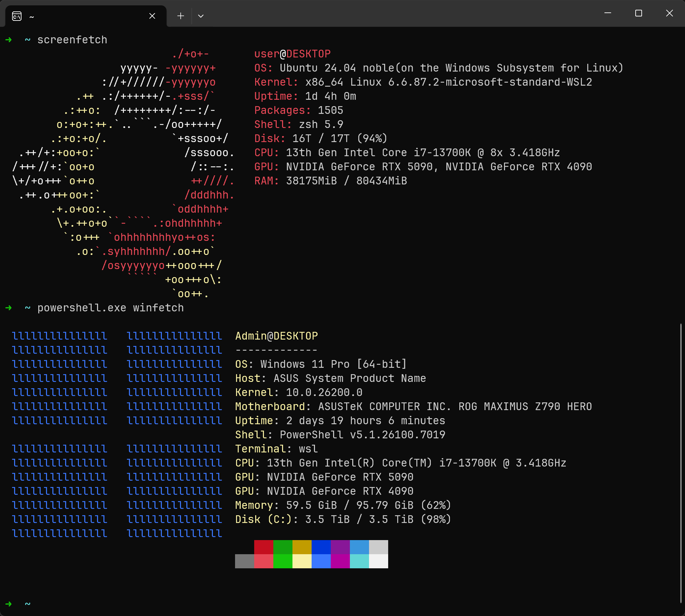The width and height of the screenshot is (685, 616).
Task: Minimize the terminal window
Action: pos(607,13)
